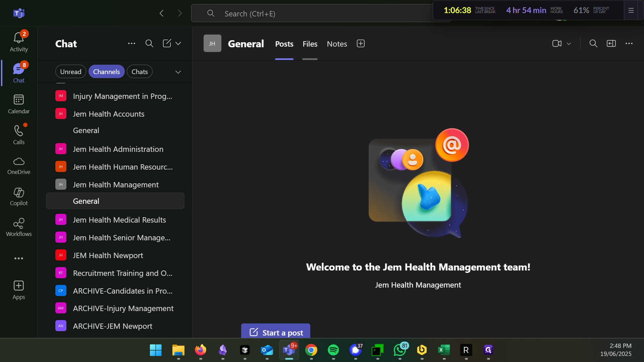Open Google Chrome from taskbar
The height and width of the screenshot is (362, 644).
(x=311, y=350)
